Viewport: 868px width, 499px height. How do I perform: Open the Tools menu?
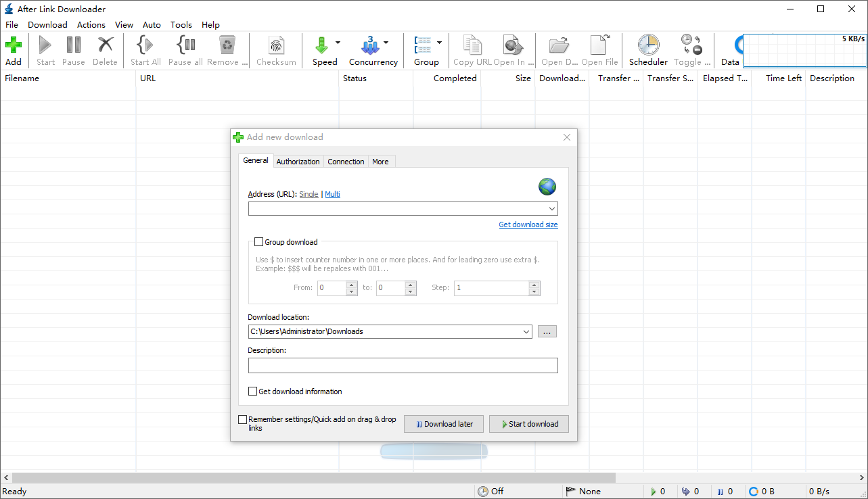click(x=181, y=25)
